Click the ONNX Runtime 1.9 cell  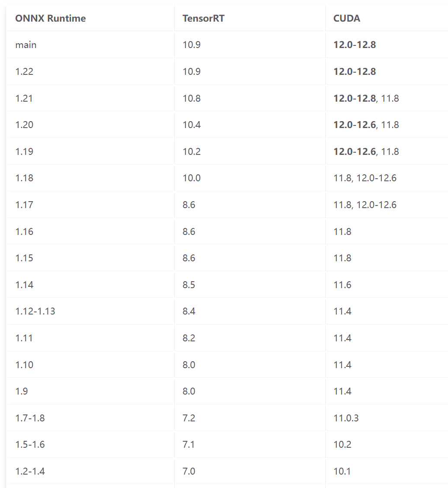pos(22,391)
